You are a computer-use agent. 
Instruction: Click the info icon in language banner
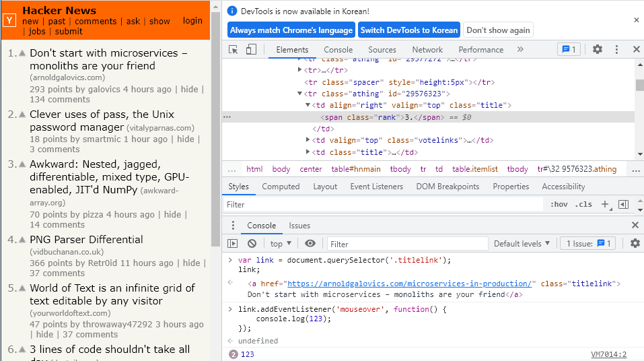click(x=232, y=11)
